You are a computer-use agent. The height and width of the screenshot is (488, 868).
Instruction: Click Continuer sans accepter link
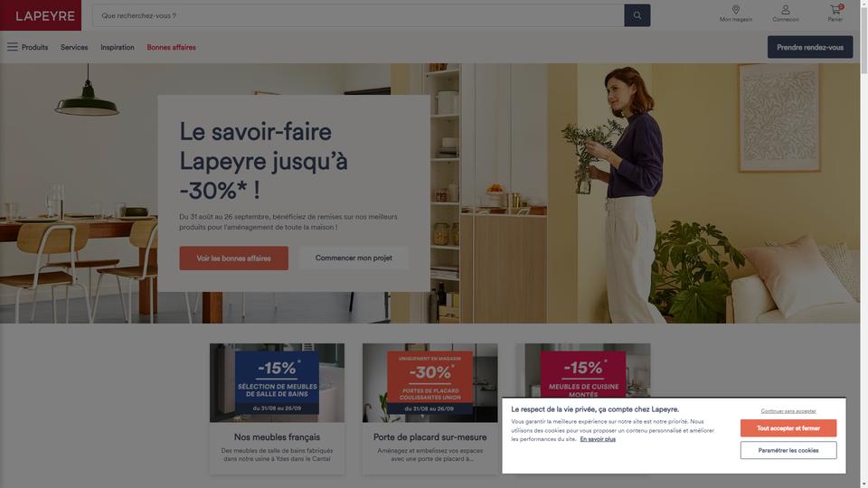788,411
